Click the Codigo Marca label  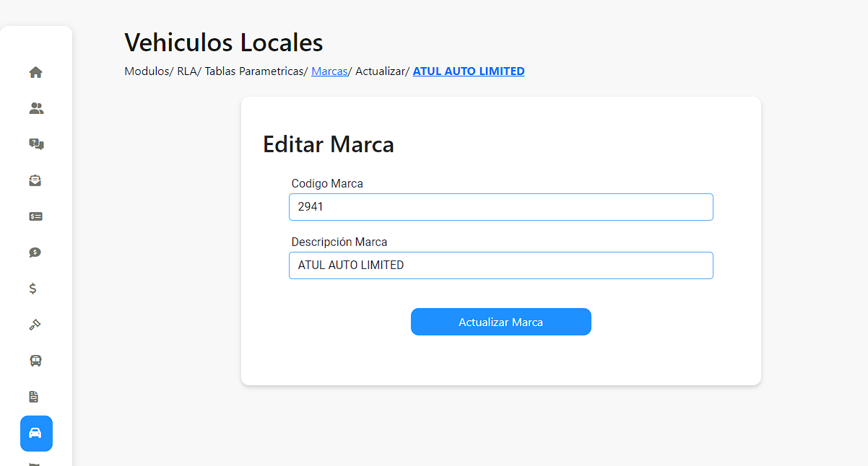[327, 184]
